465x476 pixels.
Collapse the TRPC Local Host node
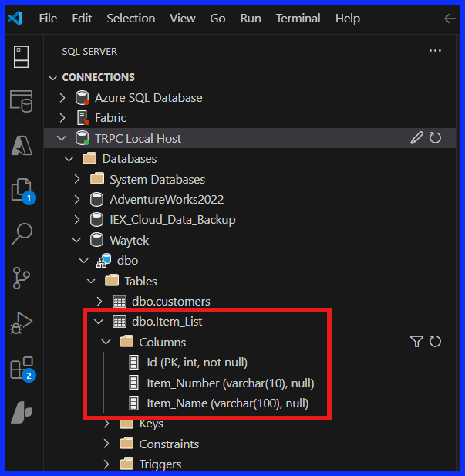(62, 138)
